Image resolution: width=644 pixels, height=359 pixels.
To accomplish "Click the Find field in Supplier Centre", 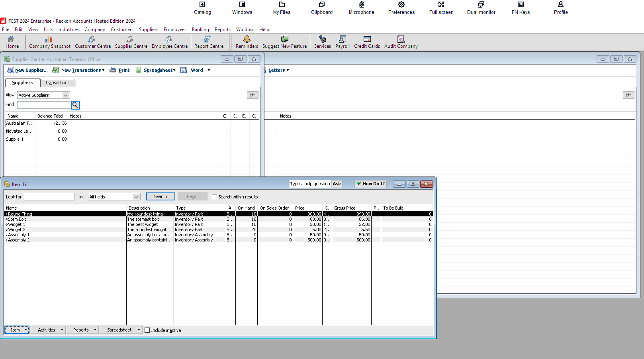I will [43, 105].
